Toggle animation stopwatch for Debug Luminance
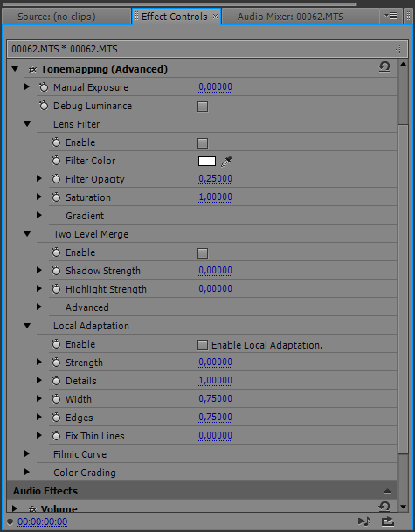This screenshot has height=532, width=415. tap(44, 106)
